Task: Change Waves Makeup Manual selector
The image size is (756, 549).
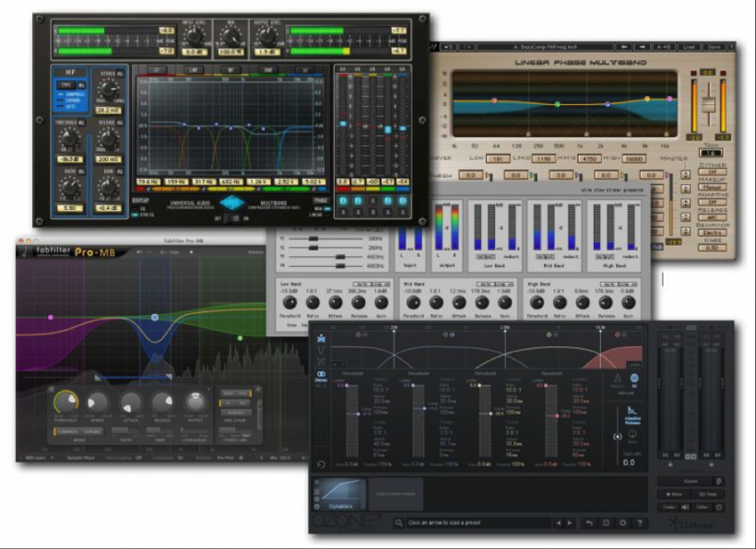Action: click(712, 187)
